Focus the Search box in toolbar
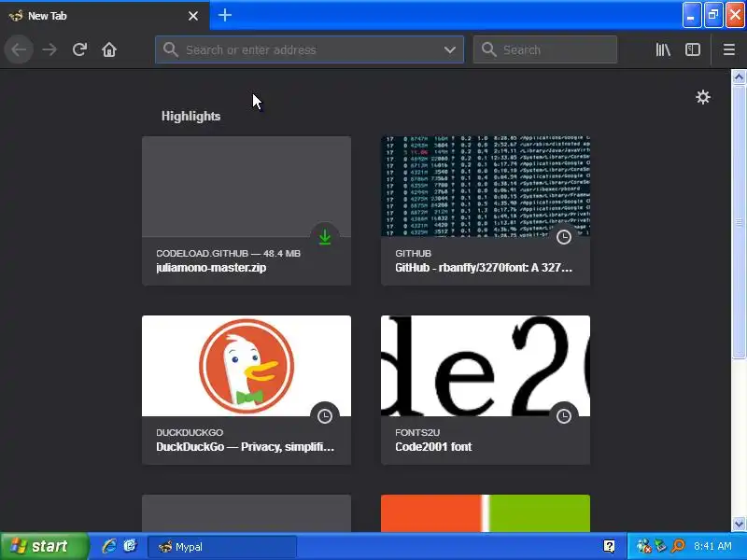 point(545,49)
